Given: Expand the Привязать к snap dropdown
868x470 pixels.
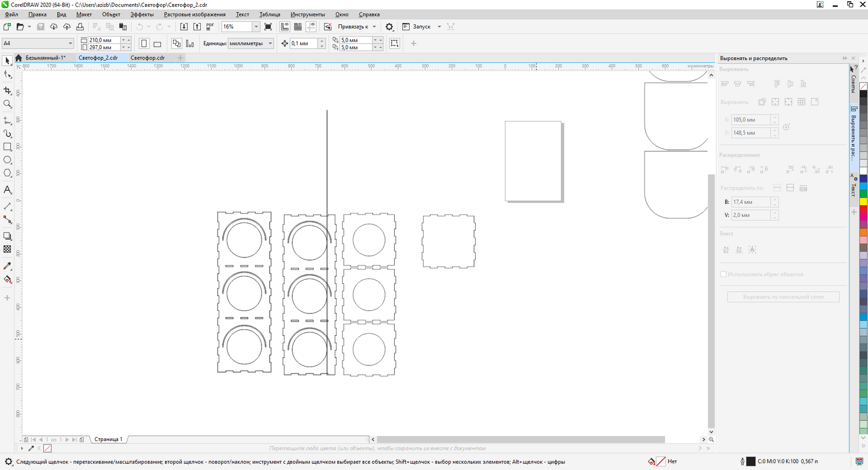Looking at the screenshot, I should point(374,27).
